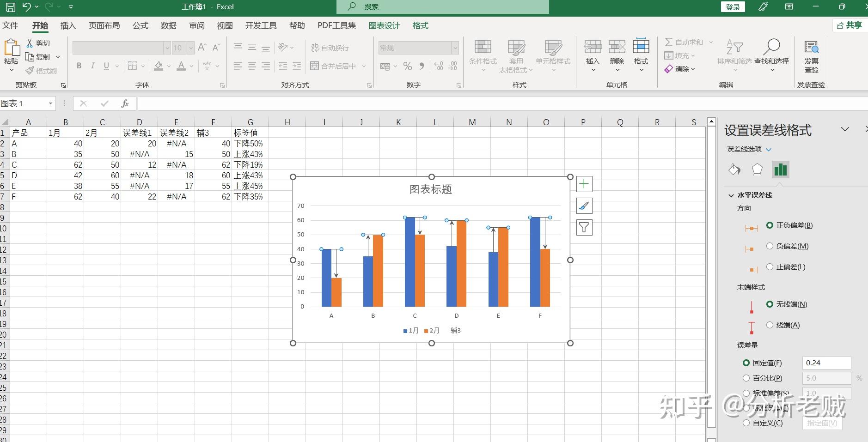The width and height of the screenshot is (868, 442).
Task: Increase font size with larger A icon
Action: pos(202,47)
